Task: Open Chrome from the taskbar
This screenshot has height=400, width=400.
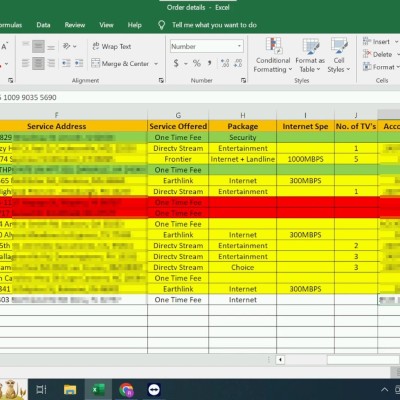Action: coord(126,389)
